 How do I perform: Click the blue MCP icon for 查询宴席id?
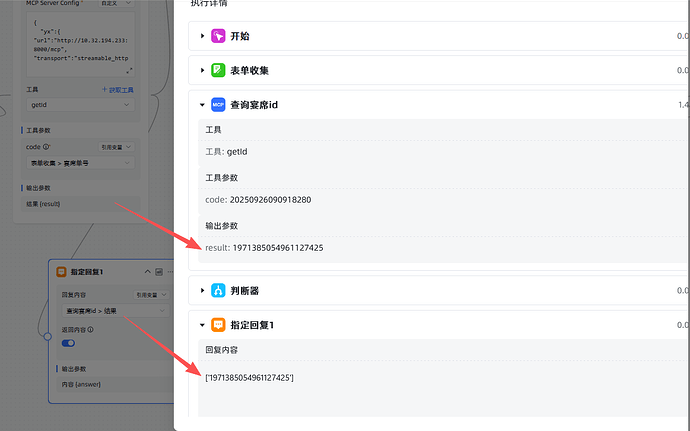click(x=218, y=104)
